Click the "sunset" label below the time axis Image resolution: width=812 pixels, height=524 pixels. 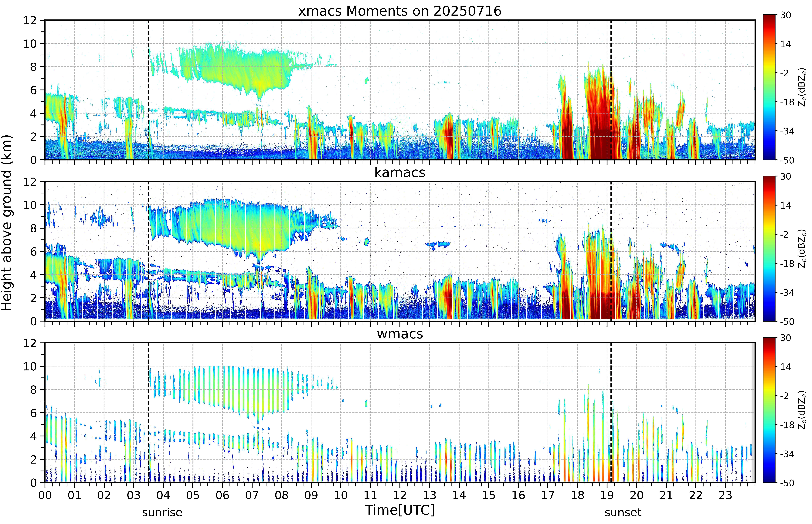tap(623, 512)
